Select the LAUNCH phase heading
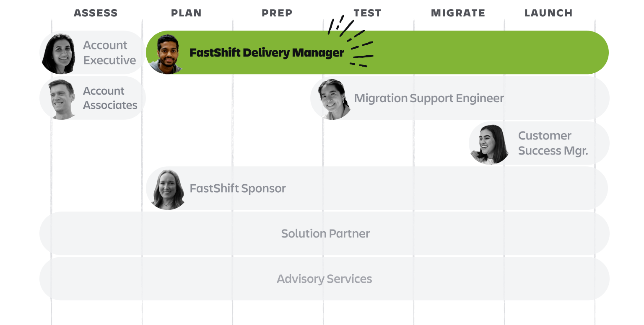 click(548, 13)
